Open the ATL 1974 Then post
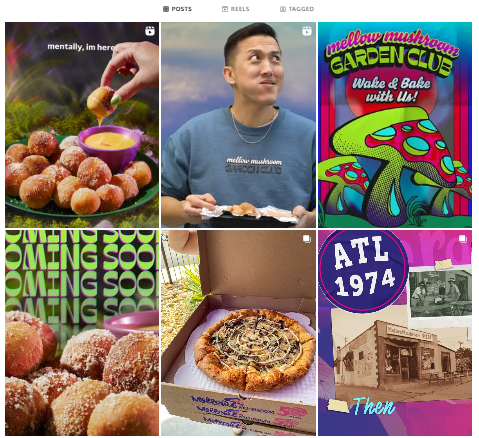 click(x=395, y=333)
